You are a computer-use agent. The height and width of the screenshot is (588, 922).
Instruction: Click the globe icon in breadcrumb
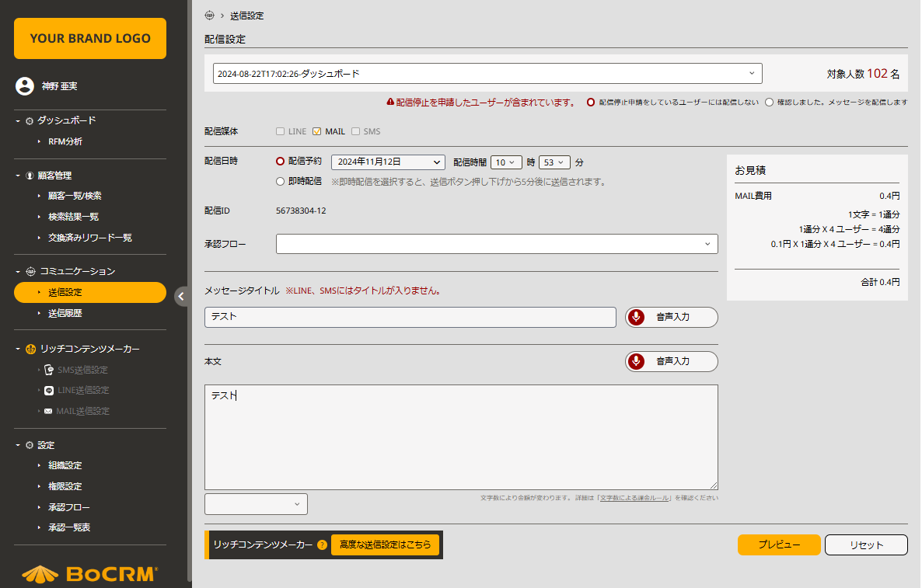(209, 16)
